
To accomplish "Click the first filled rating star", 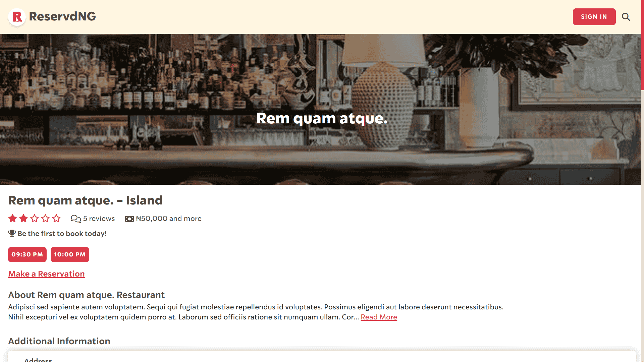I will [13, 219].
